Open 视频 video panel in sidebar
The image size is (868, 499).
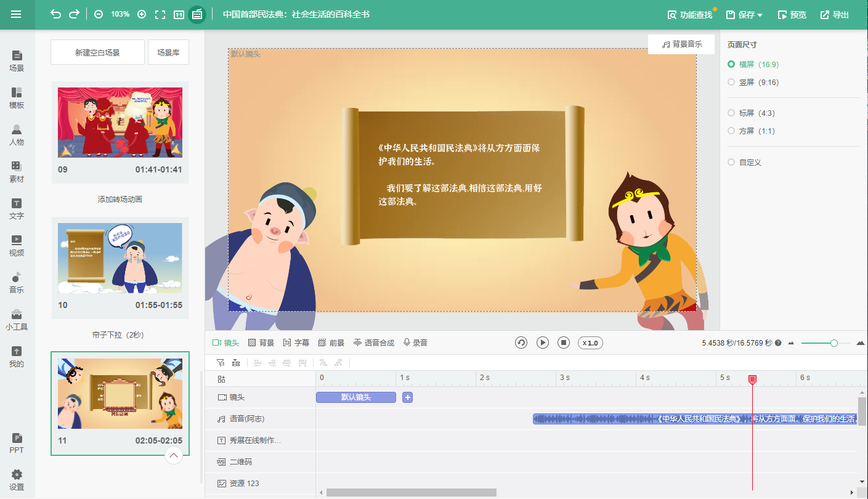[x=17, y=246]
